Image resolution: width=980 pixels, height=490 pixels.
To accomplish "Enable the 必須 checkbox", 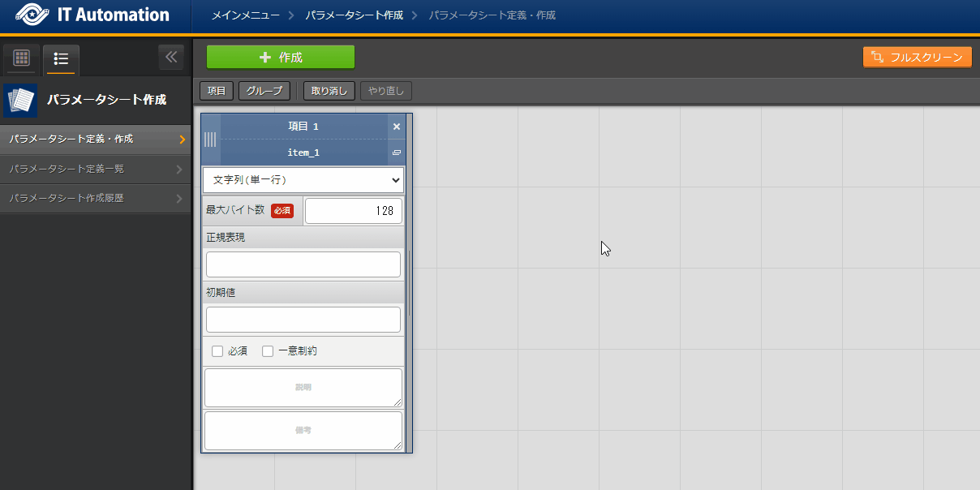I will 217,351.
